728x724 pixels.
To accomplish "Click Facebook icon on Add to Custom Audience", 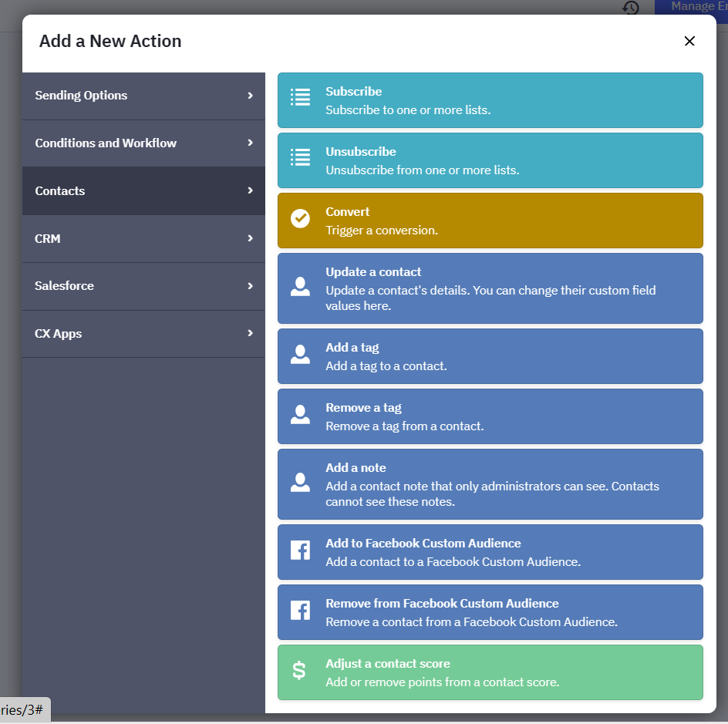I will pyautogui.click(x=300, y=551).
